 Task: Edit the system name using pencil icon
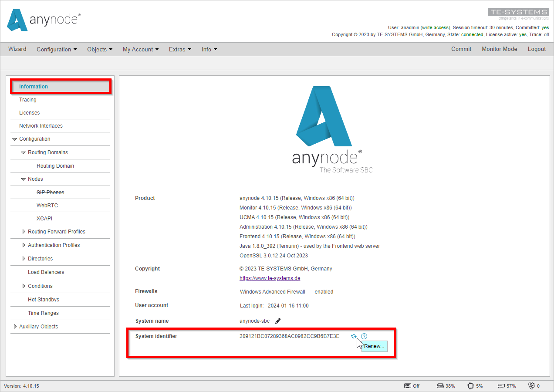pos(277,321)
